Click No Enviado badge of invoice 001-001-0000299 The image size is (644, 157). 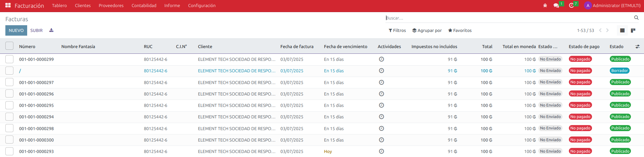(x=550, y=59)
